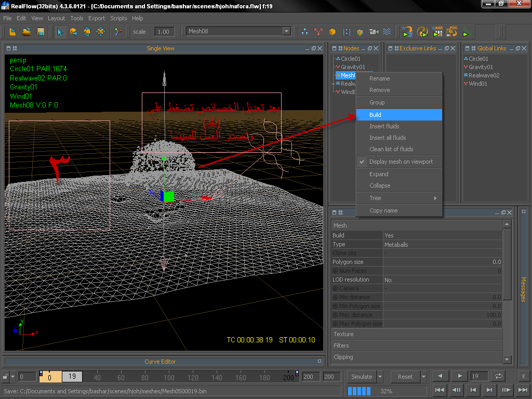Image resolution: width=532 pixels, height=399 pixels.
Task: Jump to the first frame
Action: click(x=440, y=390)
